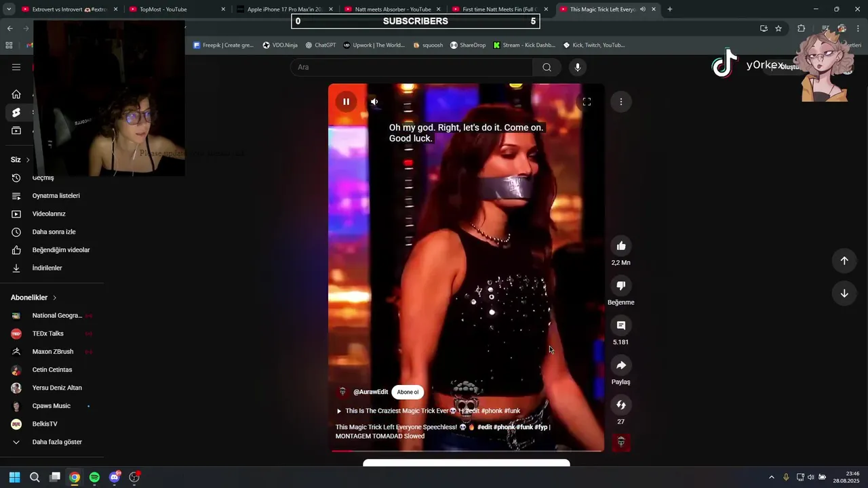868x488 pixels.
Task: Open the sound source thumbnail below remix
Action: [x=620, y=443]
